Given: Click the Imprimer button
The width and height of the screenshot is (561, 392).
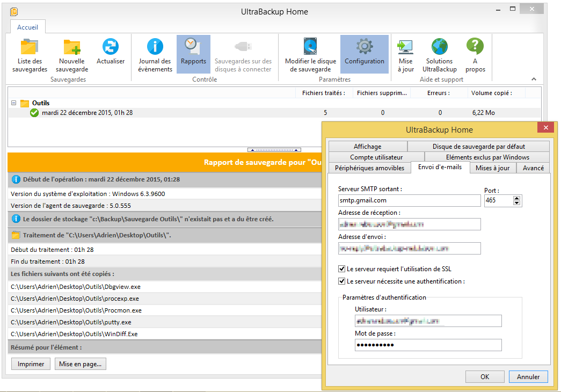Looking at the screenshot, I should [31, 364].
